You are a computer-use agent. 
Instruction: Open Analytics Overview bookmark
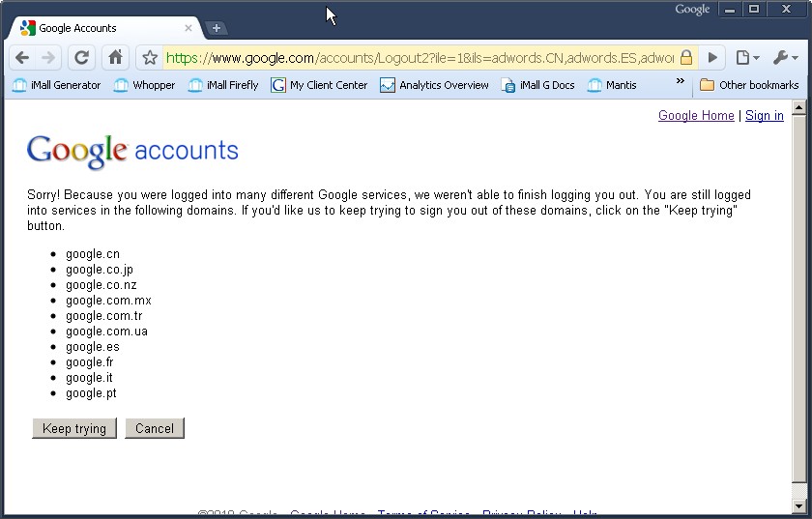coord(434,85)
